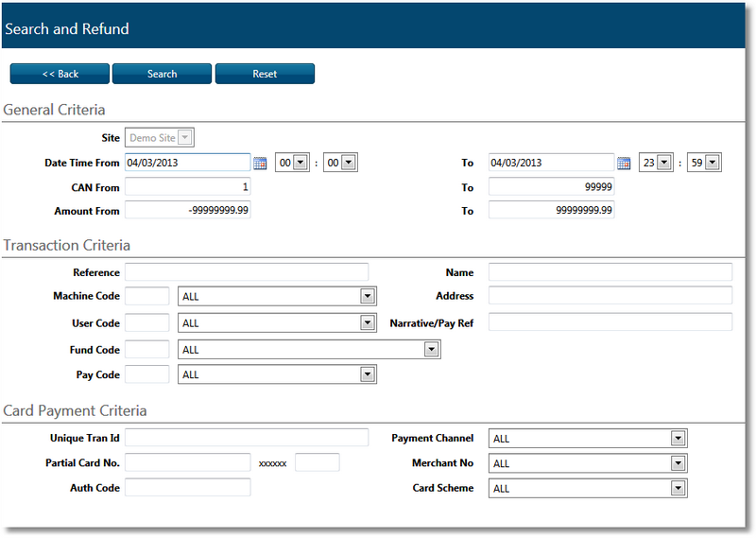Open the Date Time From calendar picker
756x538 pixels.
click(260, 163)
